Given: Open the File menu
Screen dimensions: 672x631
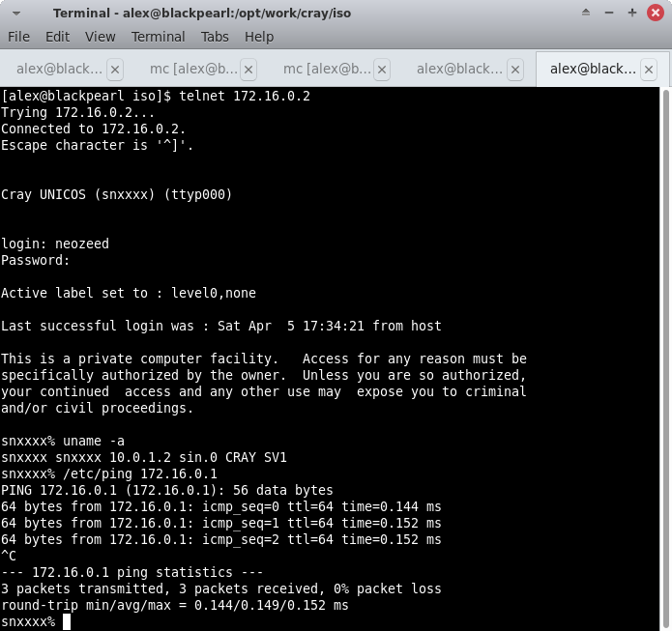Looking at the screenshot, I should point(18,37).
